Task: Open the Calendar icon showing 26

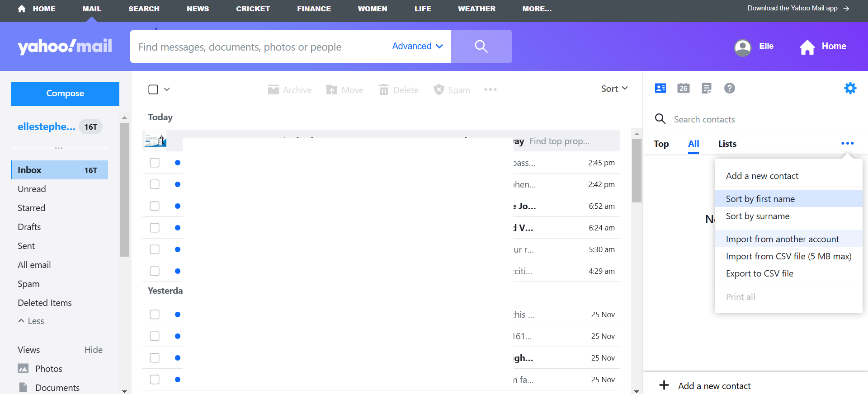Action: (x=684, y=88)
